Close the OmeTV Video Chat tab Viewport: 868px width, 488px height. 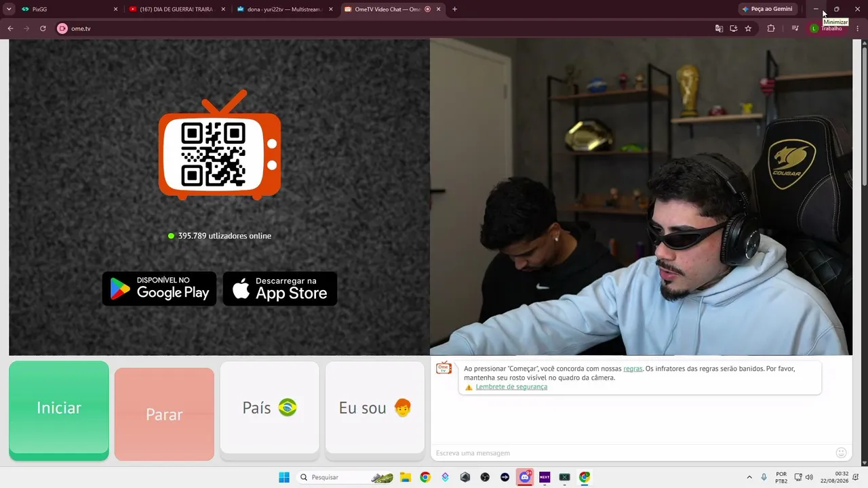point(439,9)
